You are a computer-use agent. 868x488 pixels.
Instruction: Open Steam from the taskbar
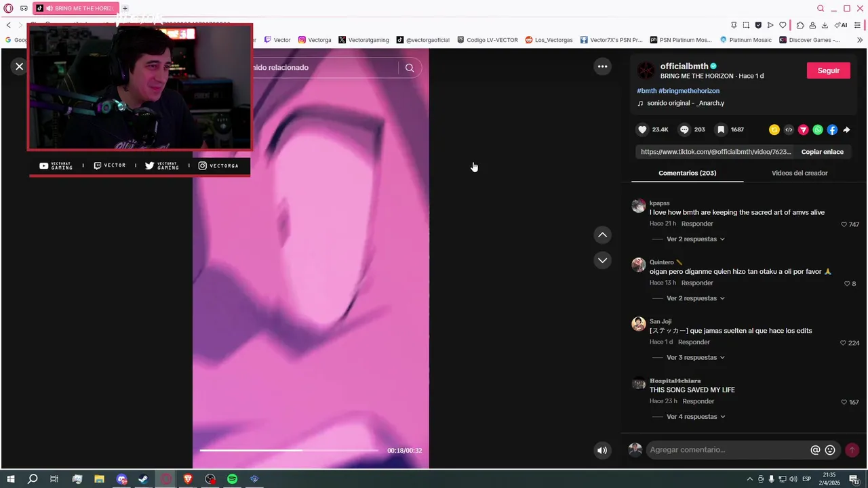click(143, 479)
